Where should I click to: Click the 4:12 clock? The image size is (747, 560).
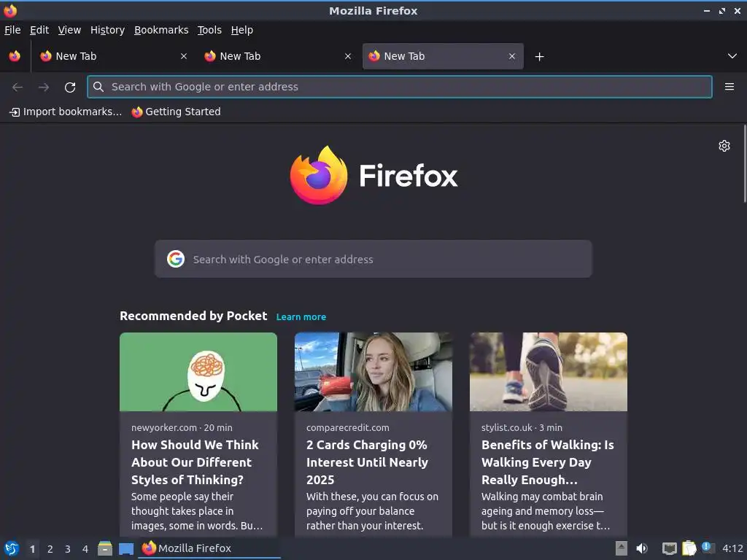(732, 548)
